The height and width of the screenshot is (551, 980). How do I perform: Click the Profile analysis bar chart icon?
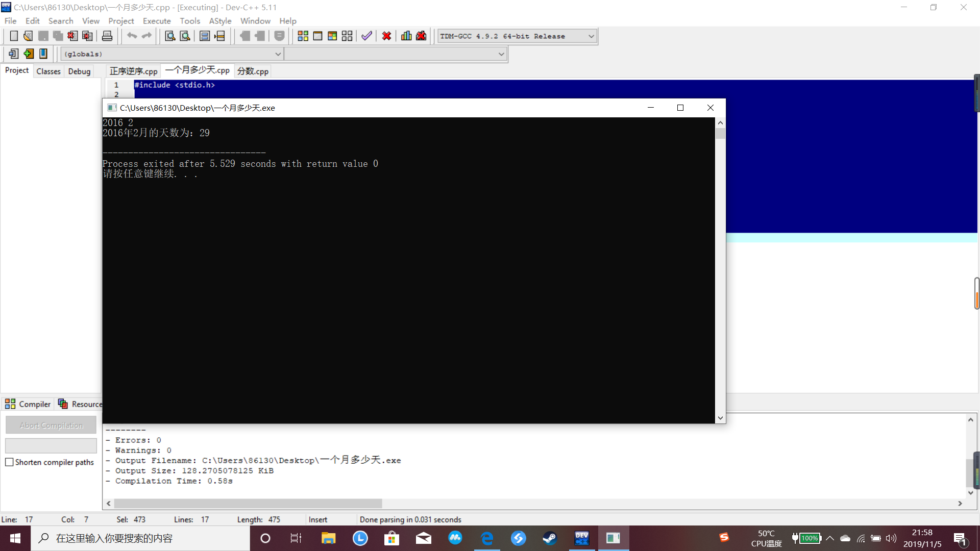[x=406, y=36]
